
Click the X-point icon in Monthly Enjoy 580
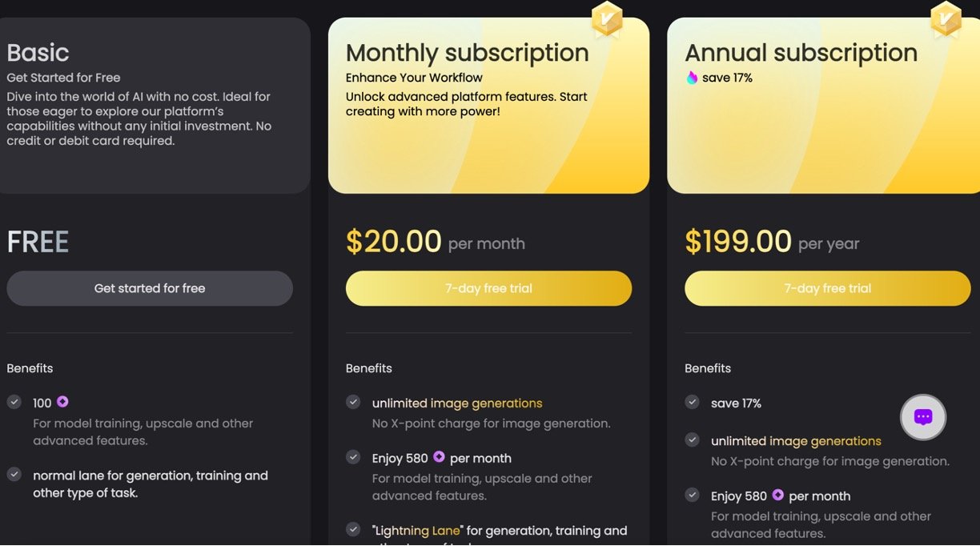click(x=439, y=457)
